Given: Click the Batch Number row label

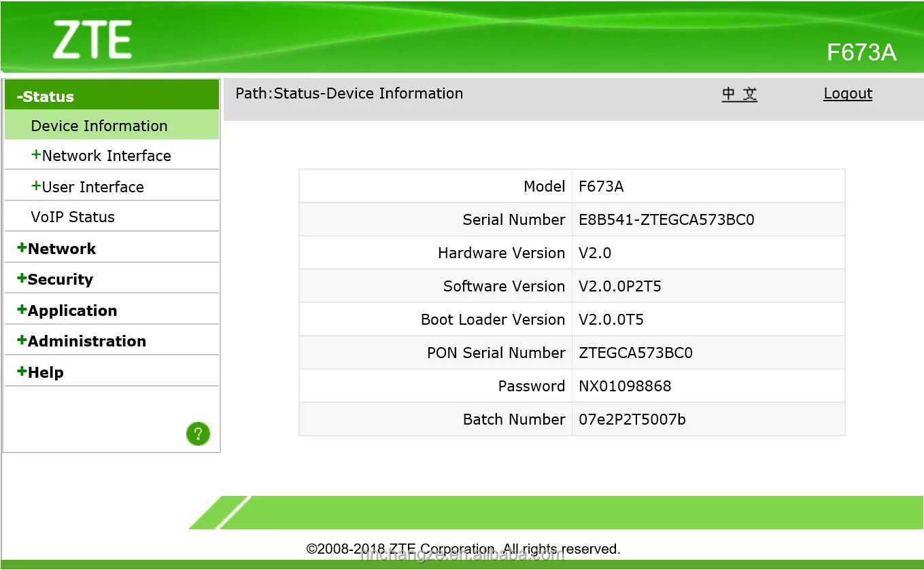Looking at the screenshot, I should click(514, 419).
